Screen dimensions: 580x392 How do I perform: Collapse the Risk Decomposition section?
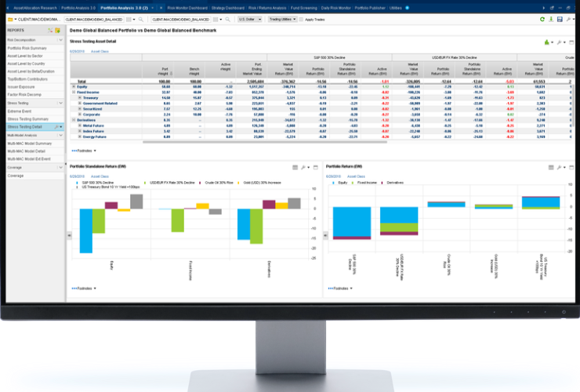pyautogui.click(x=61, y=38)
